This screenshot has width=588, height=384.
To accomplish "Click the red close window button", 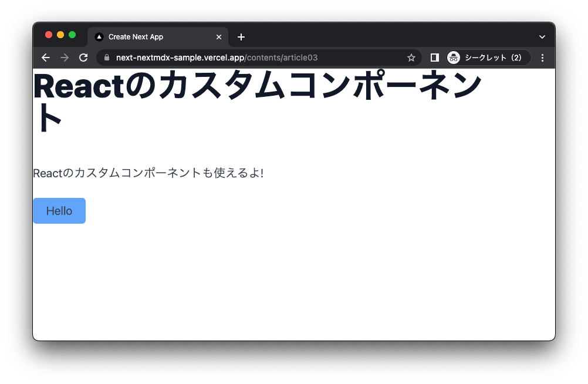I will point(48,35).
